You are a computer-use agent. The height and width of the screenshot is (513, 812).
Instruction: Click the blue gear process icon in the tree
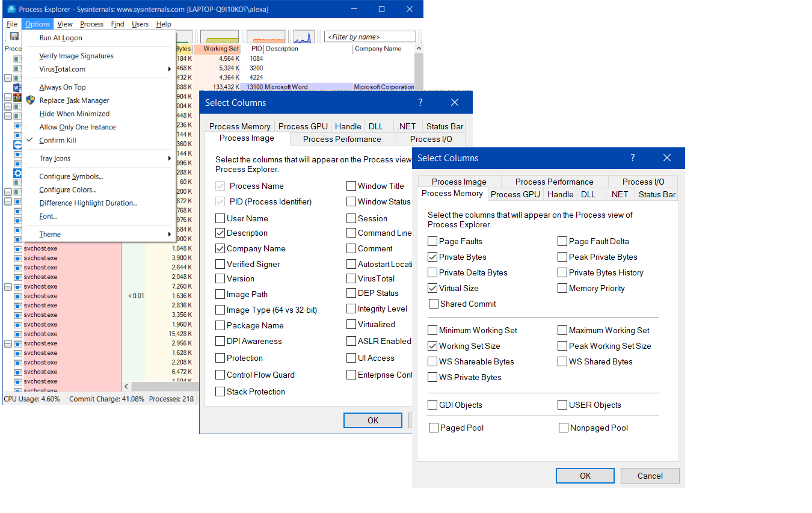(17, 173)
